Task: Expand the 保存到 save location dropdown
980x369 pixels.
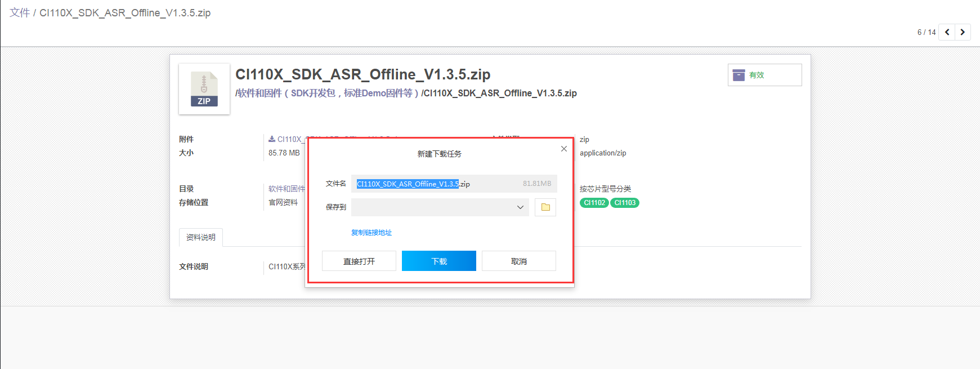Action: (440, 207)
